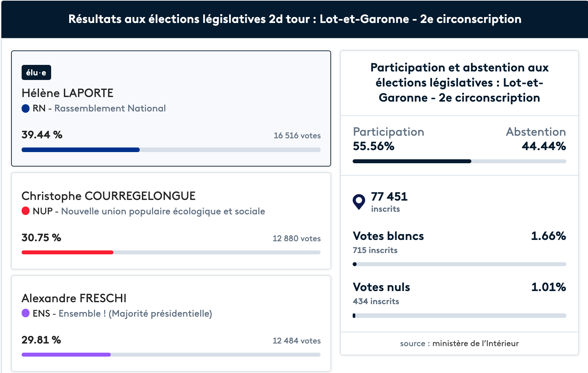This screenshot has width=588, height=373.
Task: Click the purple ENS party dot
Action: (26, 313)
